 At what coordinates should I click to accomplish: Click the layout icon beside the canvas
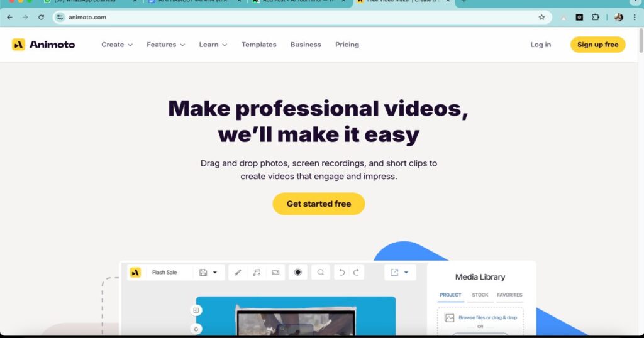(196, 310)
